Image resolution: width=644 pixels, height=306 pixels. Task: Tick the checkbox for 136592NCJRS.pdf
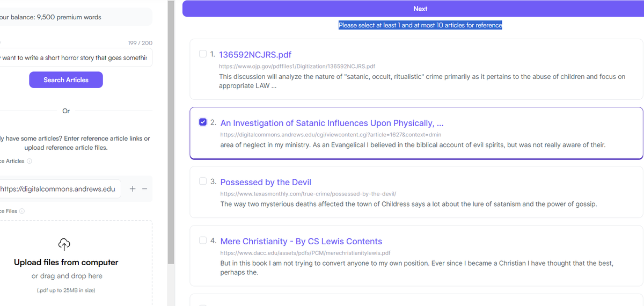203,54
